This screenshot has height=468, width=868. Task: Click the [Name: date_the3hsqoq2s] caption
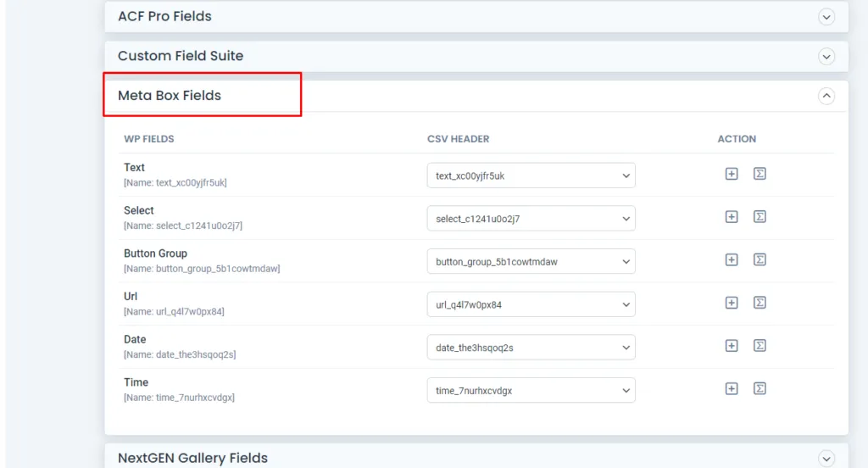180,354
